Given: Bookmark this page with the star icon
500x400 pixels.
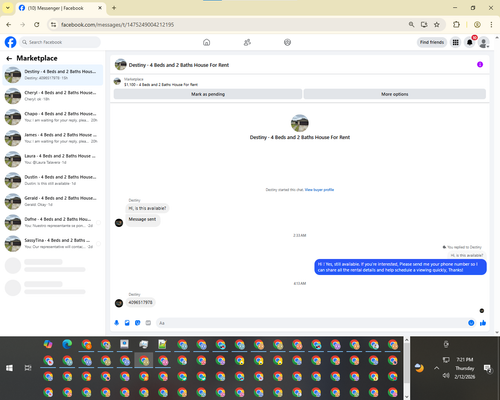Looking at the screenshot, I should (x=437, y=25).
